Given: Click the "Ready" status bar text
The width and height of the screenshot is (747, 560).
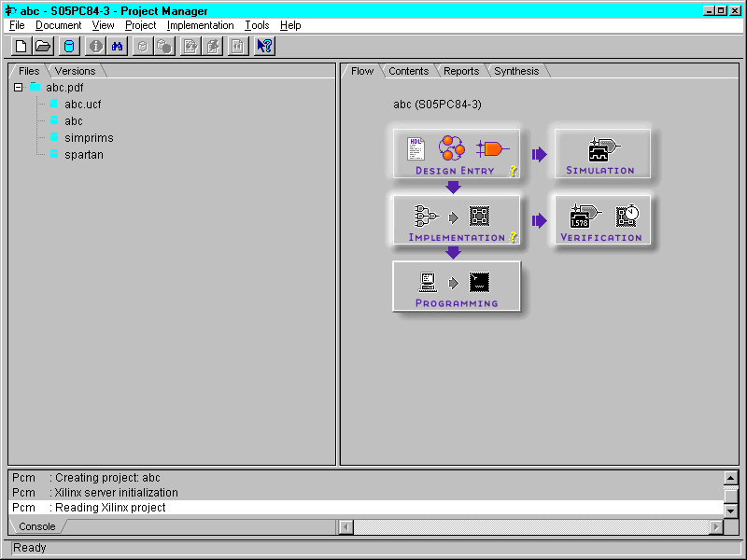Looking at the screenshot, I should tap(30, 548).
